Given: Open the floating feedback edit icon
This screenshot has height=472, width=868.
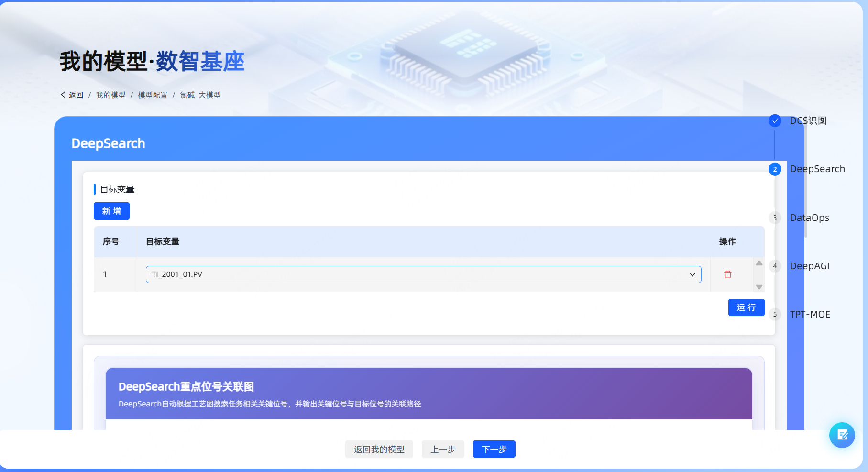Looking at the screenshot, I should coord(842,435).
